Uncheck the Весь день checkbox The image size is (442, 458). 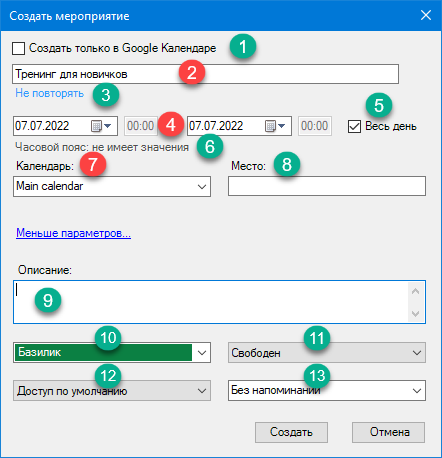tap(354, 127)
